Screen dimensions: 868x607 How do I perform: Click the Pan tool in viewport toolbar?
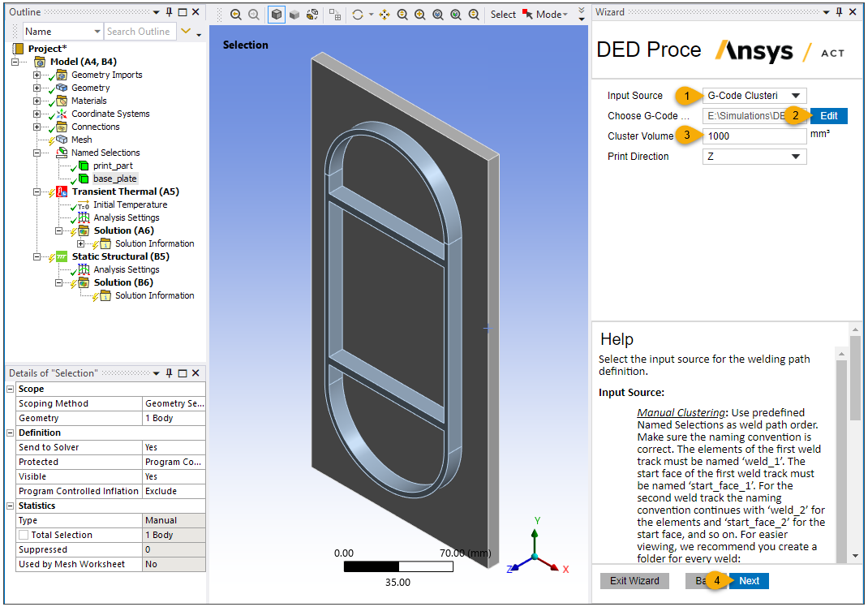[385, 15]
